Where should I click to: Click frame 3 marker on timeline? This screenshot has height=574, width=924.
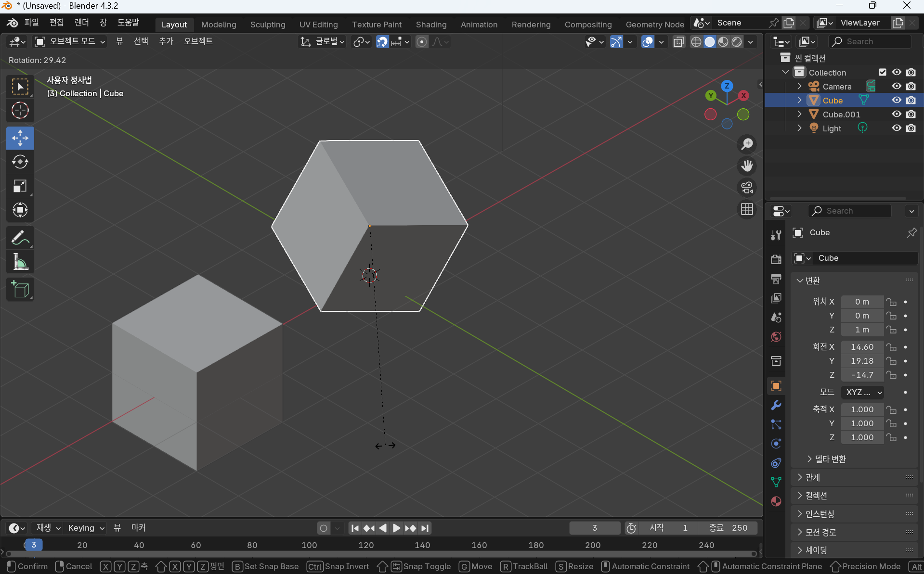pyautogui.click(x=33, y=545)
